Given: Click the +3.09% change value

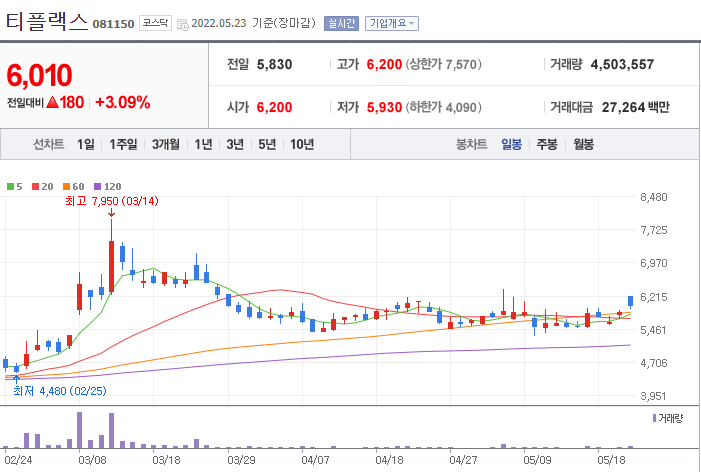Looking at the screenshot, I should 122,102.
